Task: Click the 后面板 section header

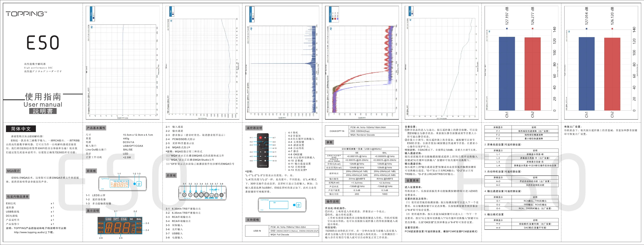Action: pyautogui.click(x=171, y=175)
